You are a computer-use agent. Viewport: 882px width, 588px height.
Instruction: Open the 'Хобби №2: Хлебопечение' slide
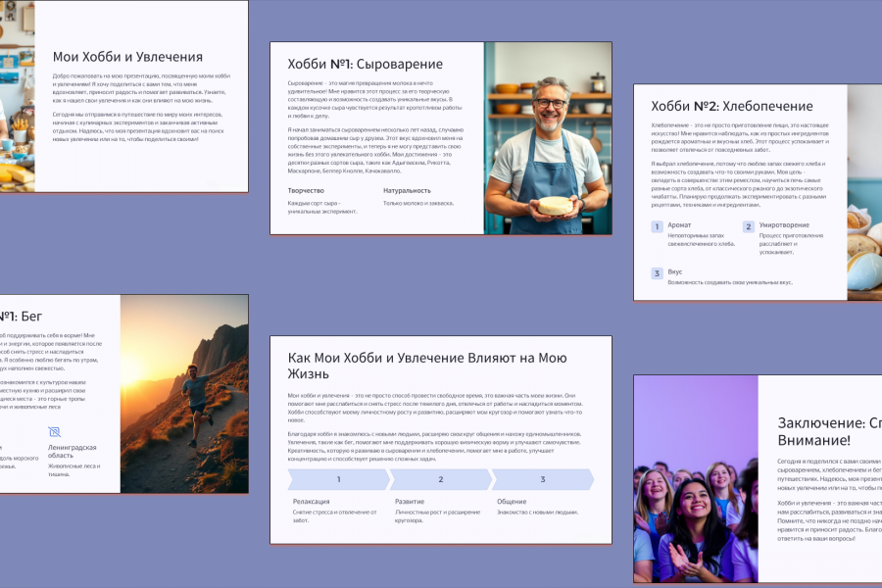click(x=758, y=192)
